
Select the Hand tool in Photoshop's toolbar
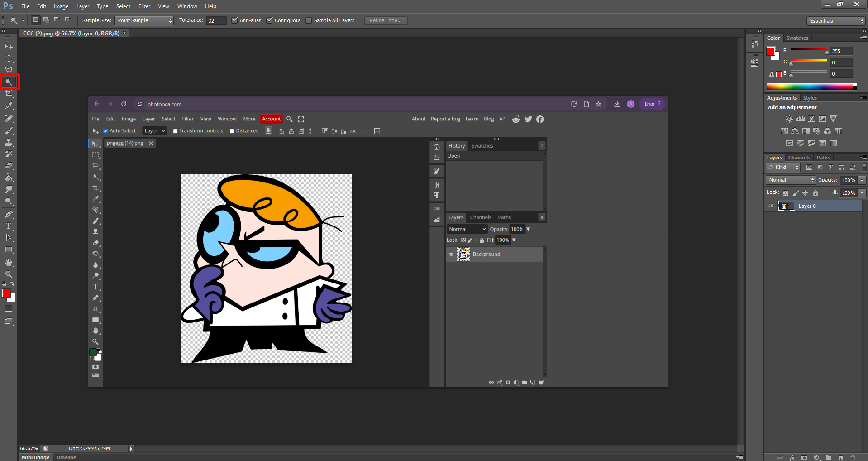pyautogui.click(x=9, y=263)
